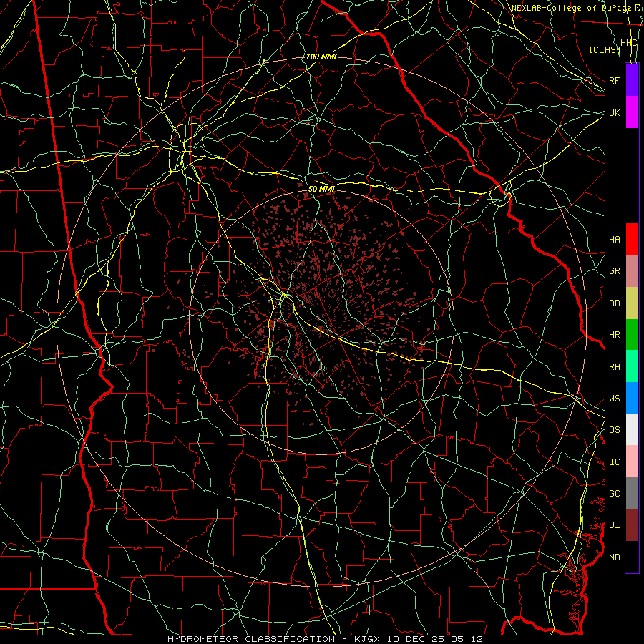The width and height of the screenshot is (644, 644).
Task: Click the "WS" legend label
Action: pos(615,399)
